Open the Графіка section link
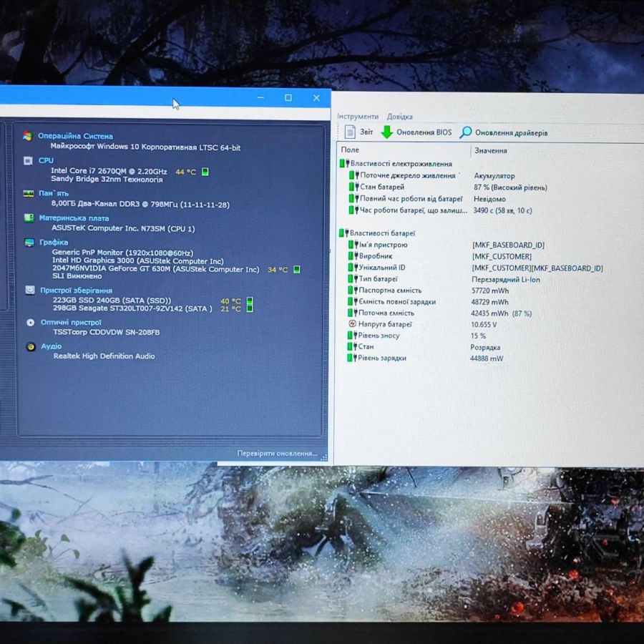The image size is (644, 644). tap(54, 242)
